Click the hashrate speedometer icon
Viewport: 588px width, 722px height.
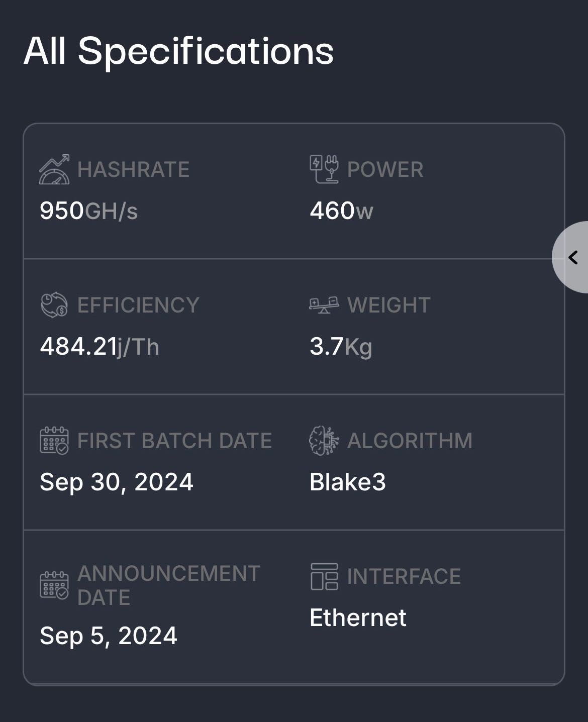click(54, 169)
